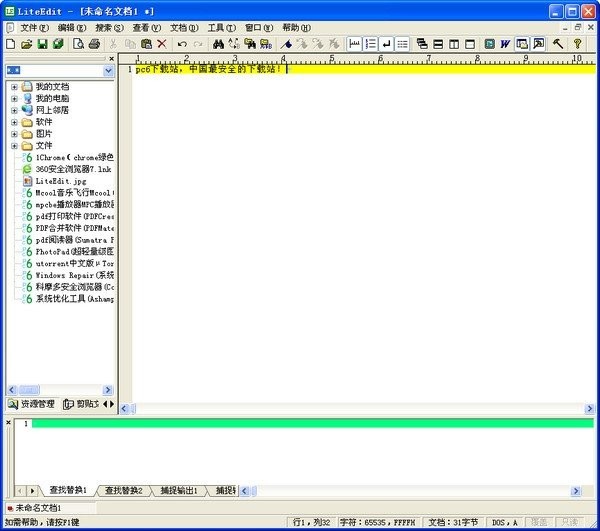Expand the 软件 folder node
This screenshot has width=600, height=531.
coord(14,122)
